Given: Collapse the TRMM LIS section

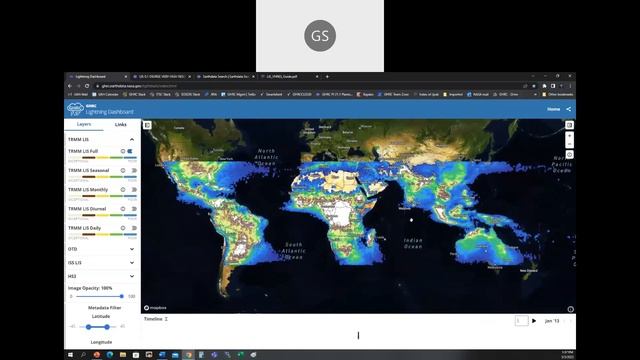Looking at the screenshot, I should (132, 140).
